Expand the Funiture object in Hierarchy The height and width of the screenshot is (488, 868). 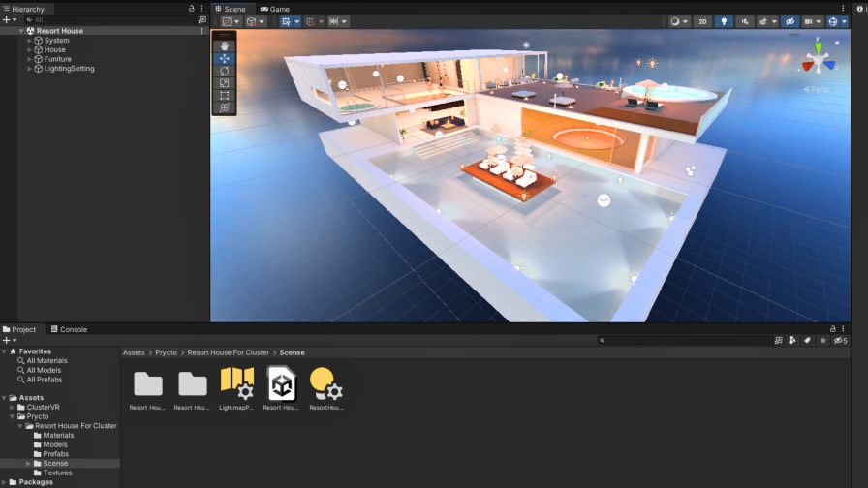pyautogui.click(x=30, y=59)
